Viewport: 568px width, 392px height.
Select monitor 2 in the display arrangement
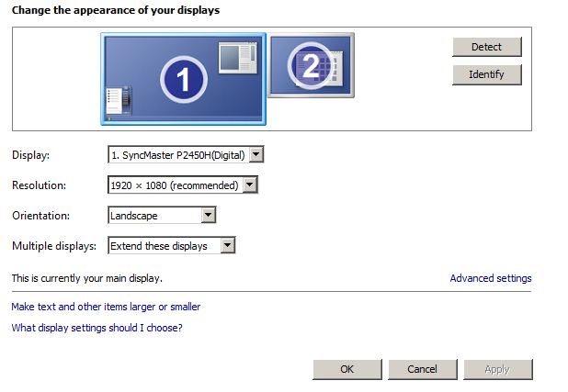pyautogui.click(x=312, y=65)
